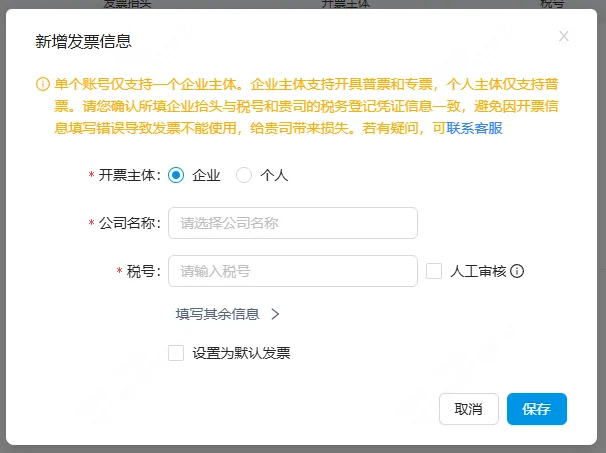The height and width of the screenshot is (453, 606).
Task: Click the orange warning icon in notice
Action: point(42,84)
